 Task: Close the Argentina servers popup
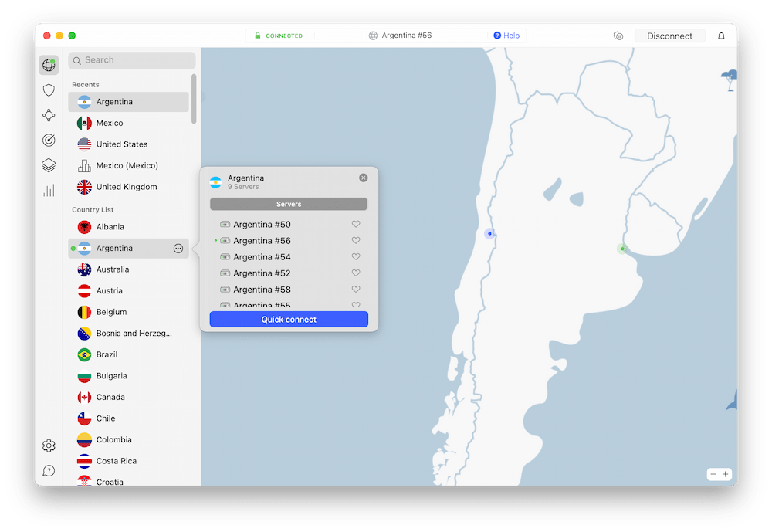click(x=364, y=178)
